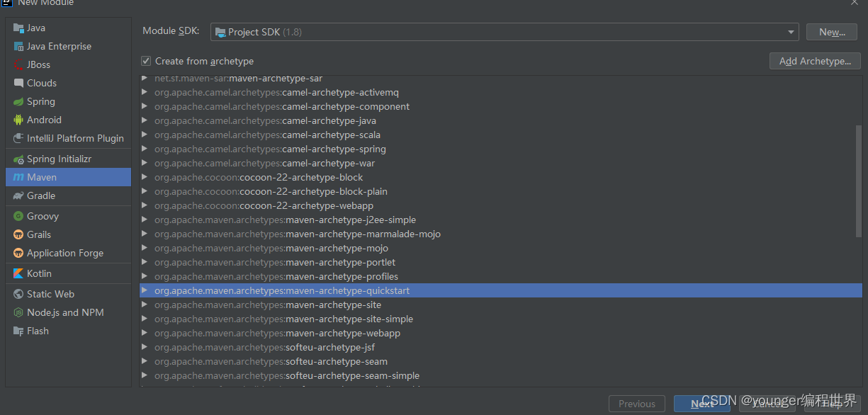This screenshot has height=415, width=868.
Task: Select maven-archetype-profiles archetype
Action: coord(500,276)
